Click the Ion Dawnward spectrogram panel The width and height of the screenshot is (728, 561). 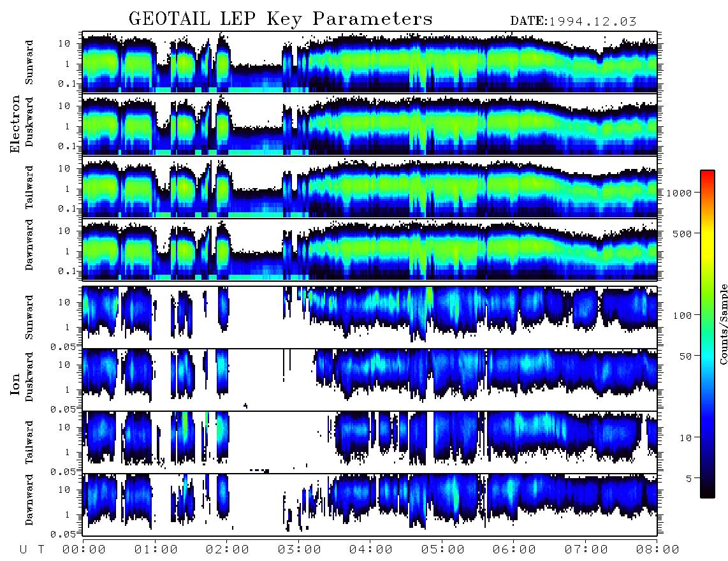point(370,505)
